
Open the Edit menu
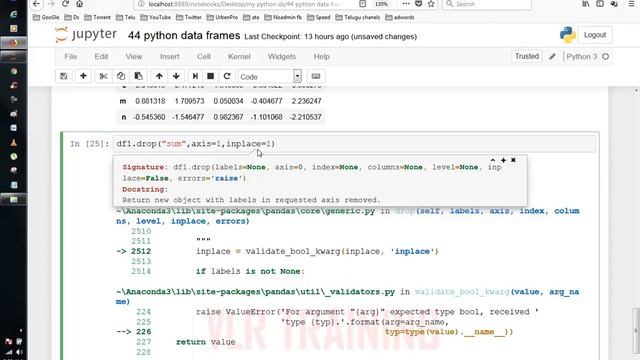click(x=101, y=57)
